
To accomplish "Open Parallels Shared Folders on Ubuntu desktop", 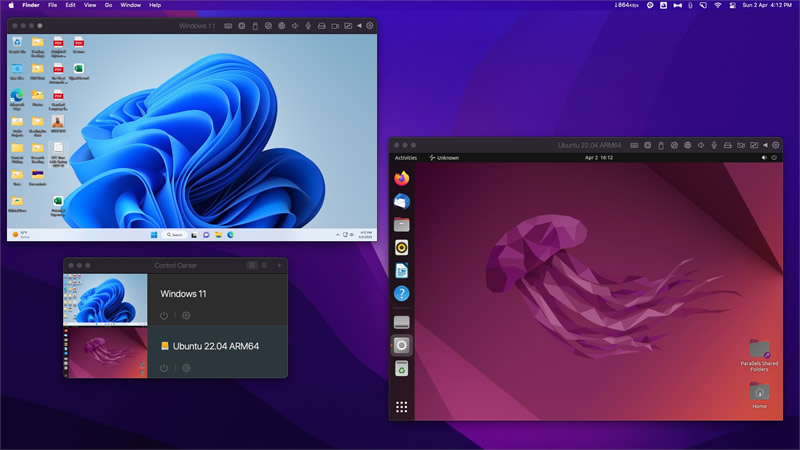I will pos(759,355).
